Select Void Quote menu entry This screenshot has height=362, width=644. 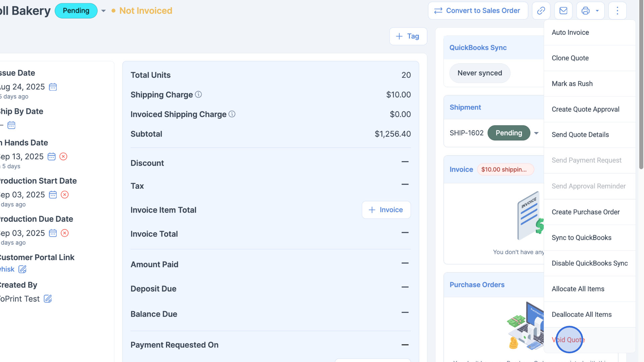click(x=569, y=340)
